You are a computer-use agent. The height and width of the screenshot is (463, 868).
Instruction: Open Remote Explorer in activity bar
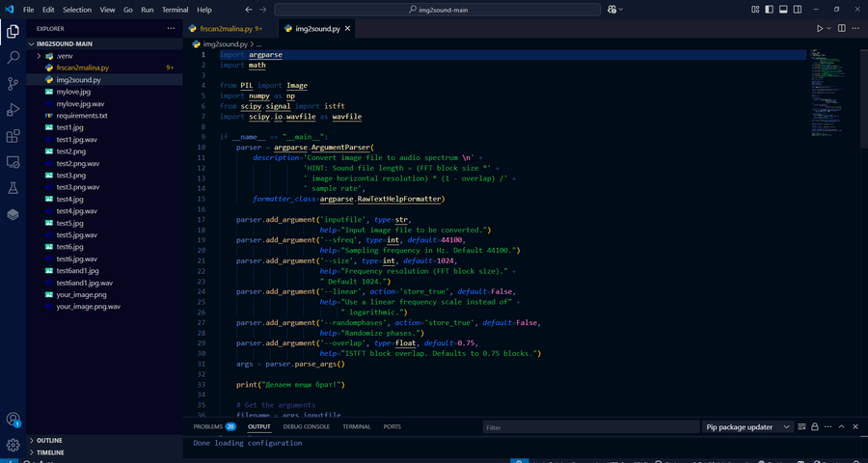coord(14,162)
